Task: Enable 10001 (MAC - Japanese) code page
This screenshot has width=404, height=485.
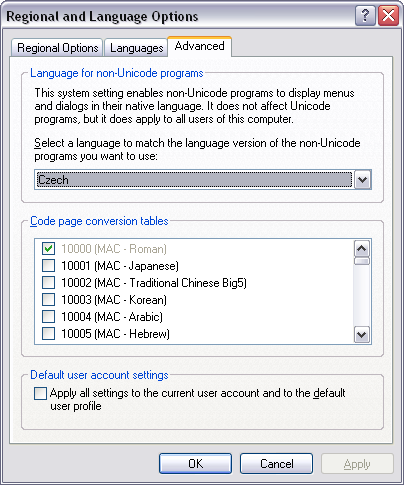Action: click(x=48, y=266)
